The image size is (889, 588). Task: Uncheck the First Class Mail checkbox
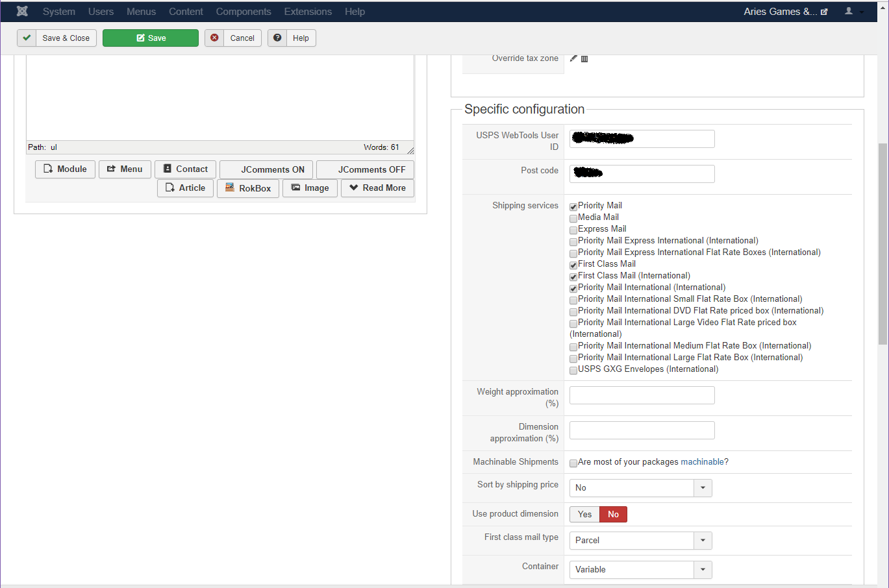[573, 265]
